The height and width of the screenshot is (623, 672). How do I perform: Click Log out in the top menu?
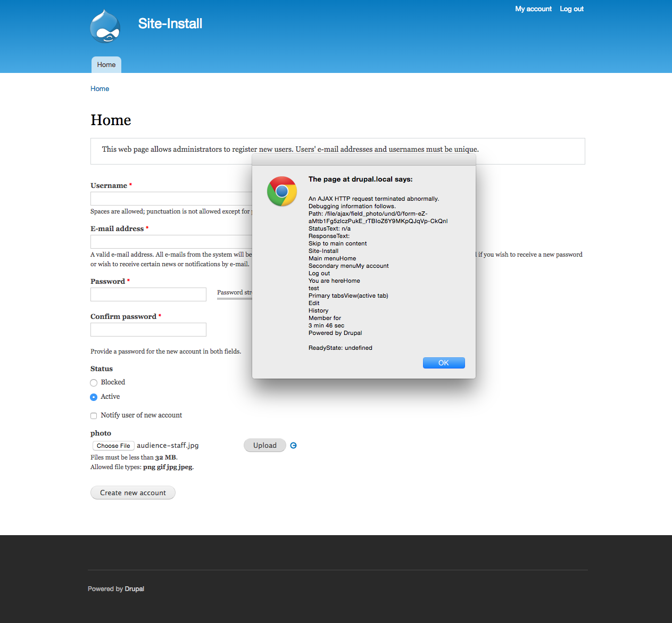coord(571,9)
